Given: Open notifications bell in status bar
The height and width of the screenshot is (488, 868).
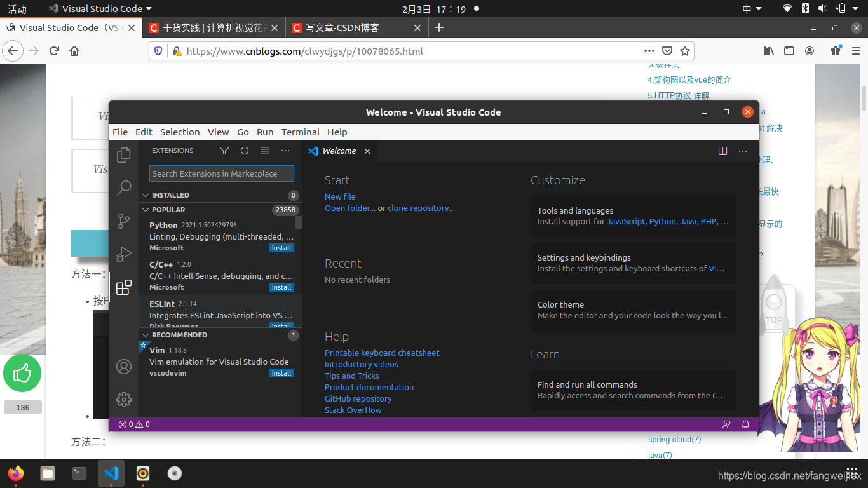Looking at the screenshot, I should [x=746, y=424].
